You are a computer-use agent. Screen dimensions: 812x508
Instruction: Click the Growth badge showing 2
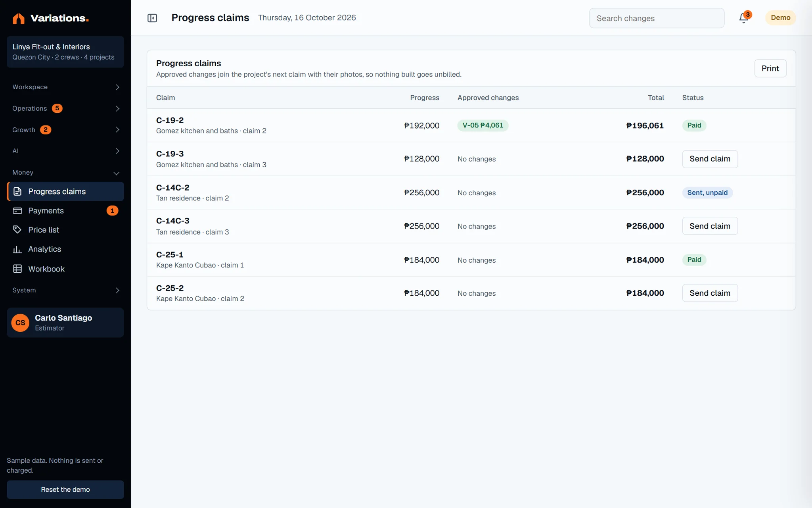(46, 130)
